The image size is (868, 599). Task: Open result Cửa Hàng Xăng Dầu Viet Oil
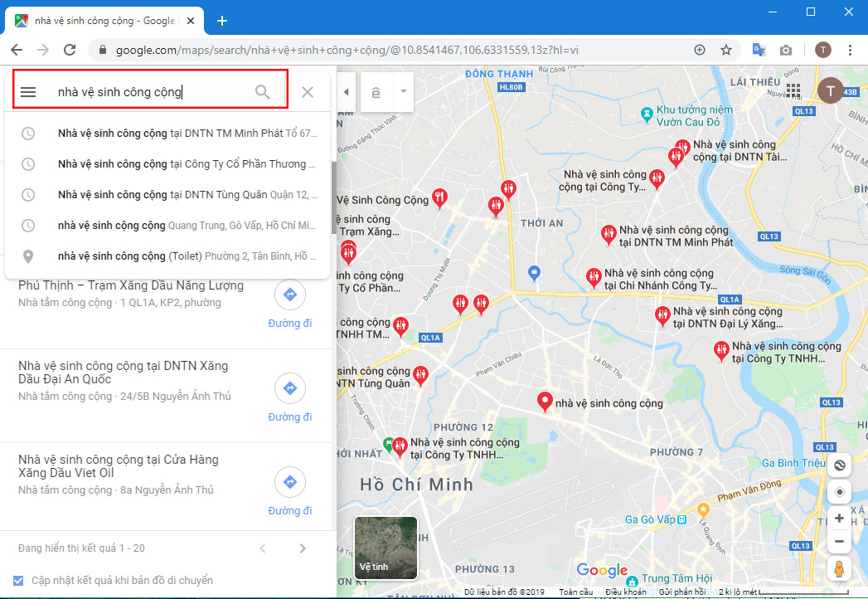coord(119,466)
